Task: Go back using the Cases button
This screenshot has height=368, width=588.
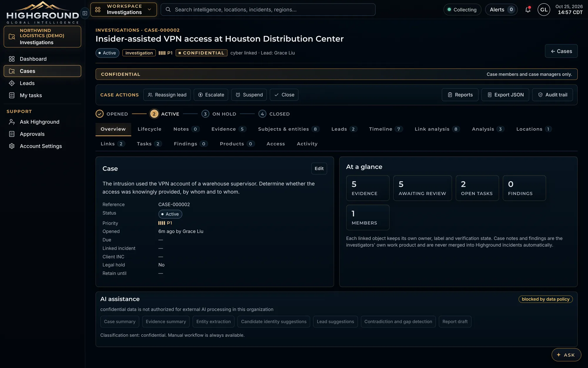Action: (x=561, y=51)
